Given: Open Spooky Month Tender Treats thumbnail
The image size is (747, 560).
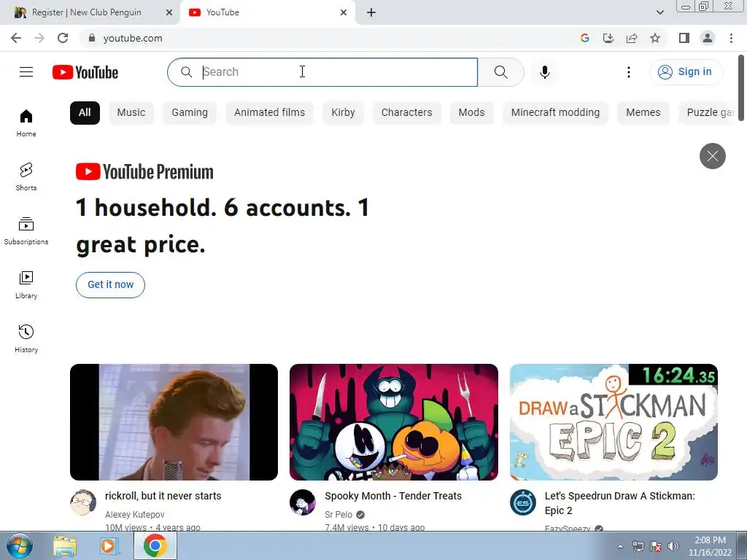Looking at the screenshot, I should pyautogui.click(x=393, y=422).
